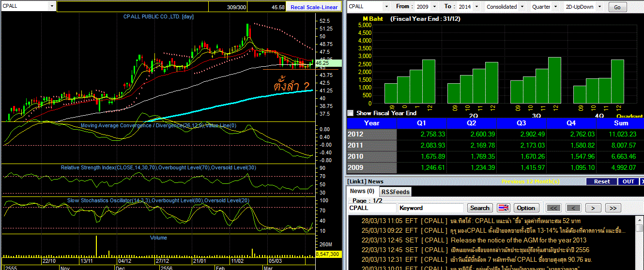
Task: Click the Keyword search input field
Action: [431, 208]
